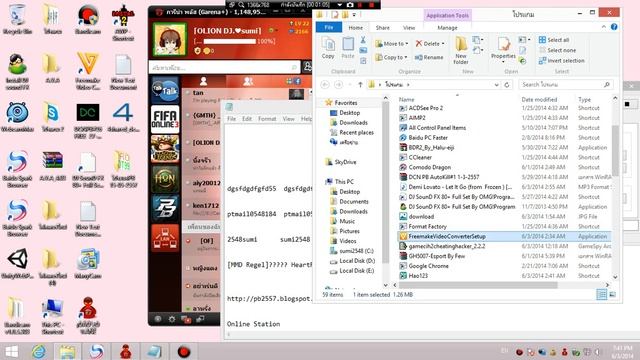Screen dimensions: 640x360
Task: Sort files by Name column header
Action: tap(406, 99)
